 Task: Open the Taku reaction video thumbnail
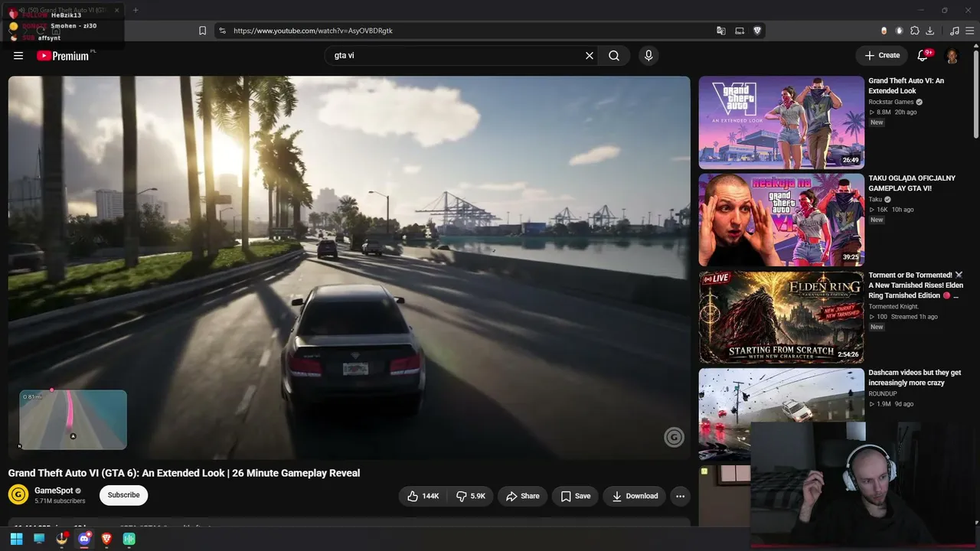781,220
